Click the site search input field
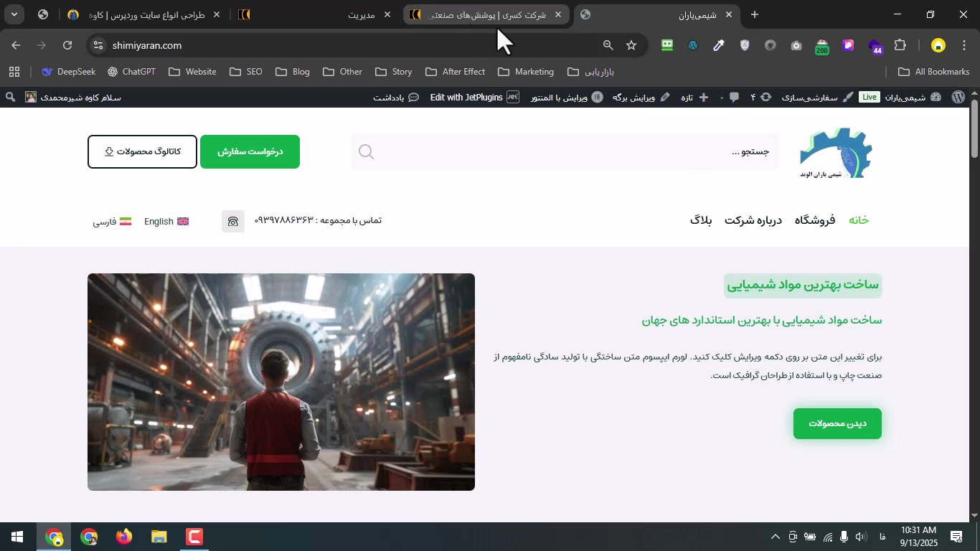The image size is (980, 551). coord(565,151)
